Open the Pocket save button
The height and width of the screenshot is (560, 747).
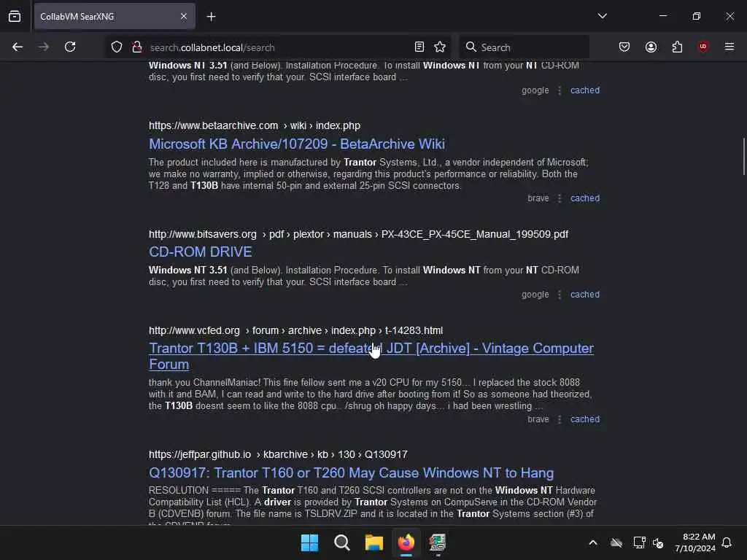[624, 47]
